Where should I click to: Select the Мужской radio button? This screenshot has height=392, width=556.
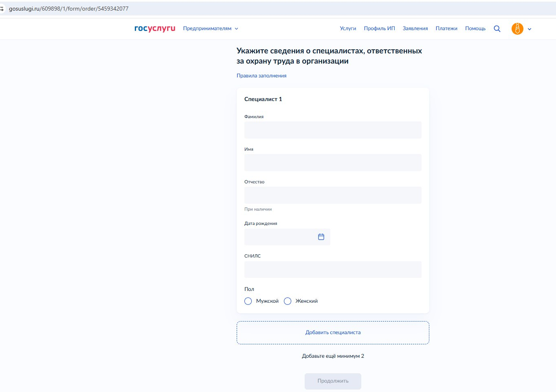pyautogui.click(x=248, y=301)
